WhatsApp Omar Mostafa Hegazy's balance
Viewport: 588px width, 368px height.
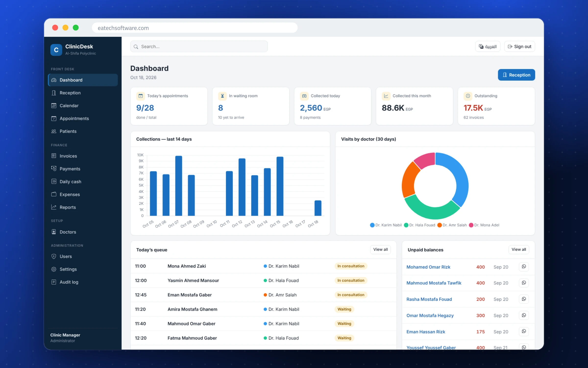tap(524, 315)
